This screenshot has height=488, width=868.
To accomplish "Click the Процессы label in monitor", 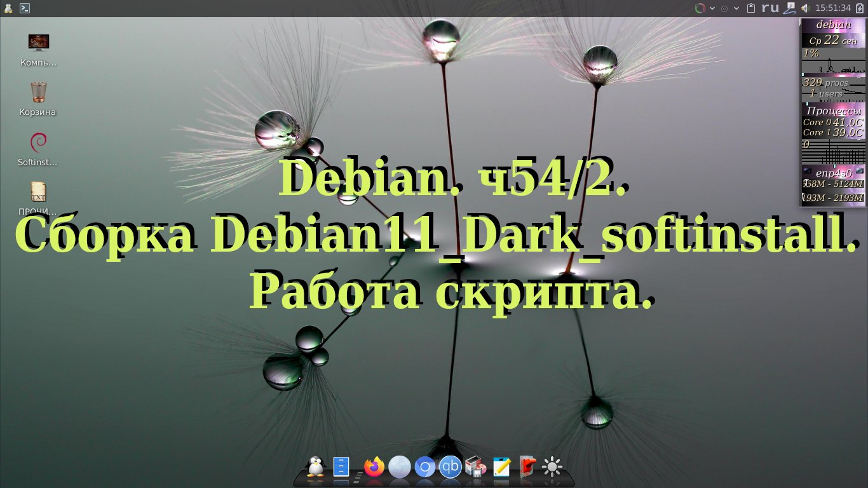I will coord(833,111).
